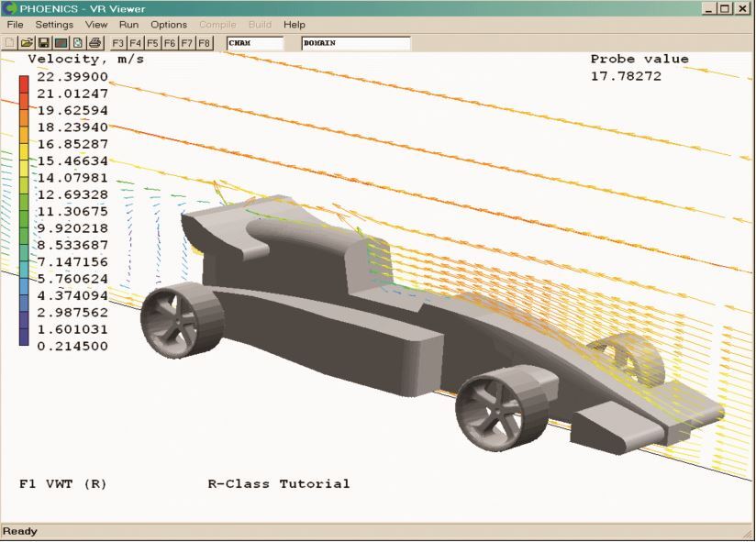Click the 'Probe value' label
Screen dimensions: 756x542
coord(639,59)
